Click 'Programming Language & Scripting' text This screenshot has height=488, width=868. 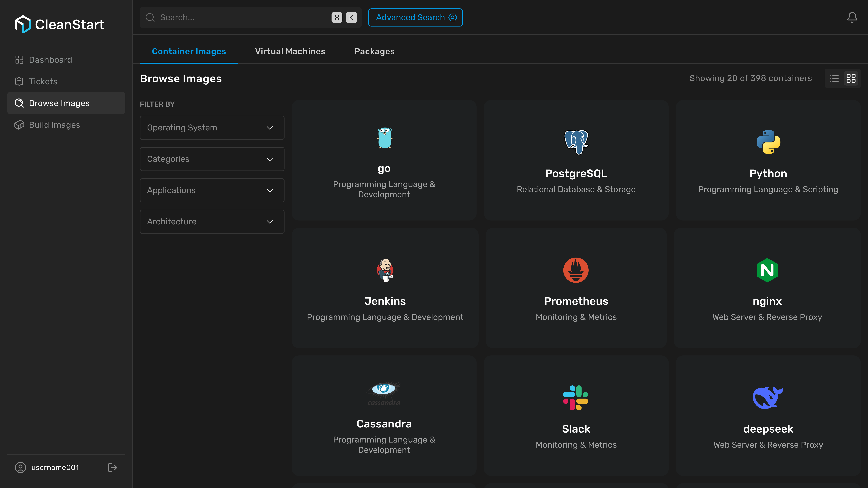pyautogui.click(x=768, y=189)
